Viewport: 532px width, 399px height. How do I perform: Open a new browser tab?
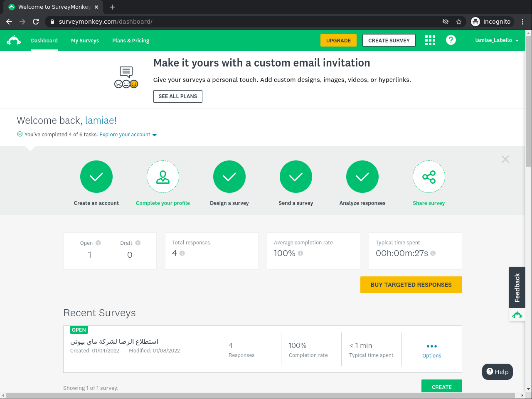[x=112, y=7]
